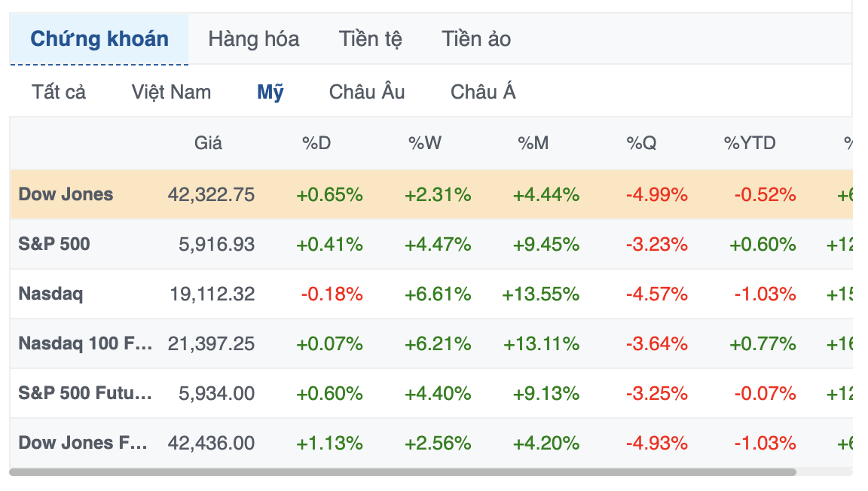Click the %D column header
The height and width of the screenshot is (491, 868).
point(316,143)
